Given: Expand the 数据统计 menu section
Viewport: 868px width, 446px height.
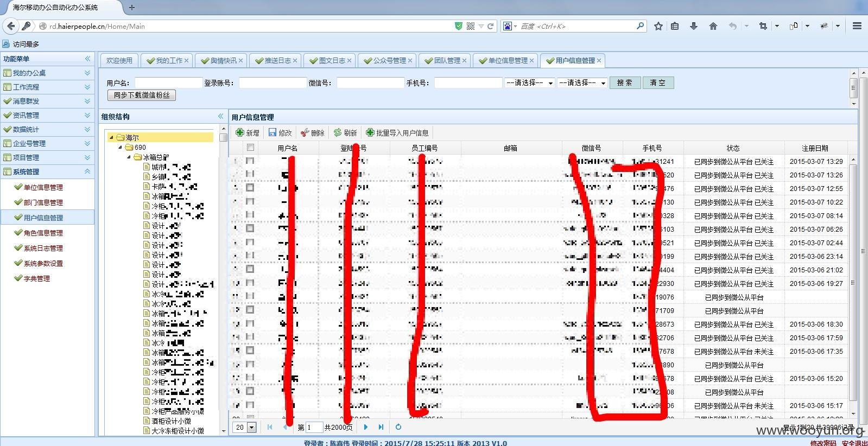Looking at the screenshot, I should (x=87, y=129).
